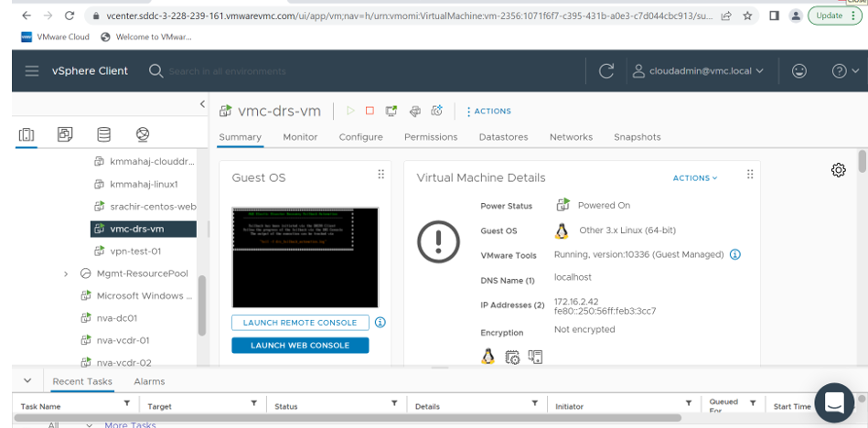This screenshot has height=428, width=868.
Task: Power off the VM with the stop icon
Action: pos(370,111)
